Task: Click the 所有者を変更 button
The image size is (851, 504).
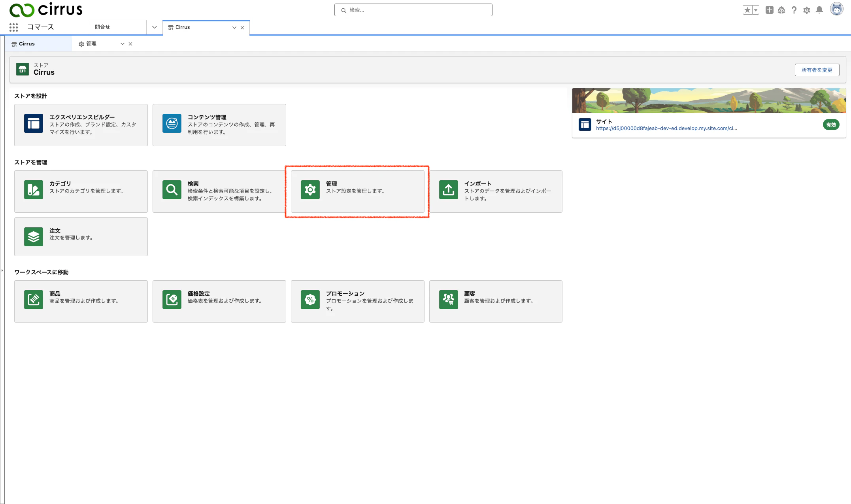Action: coord(817,70)
